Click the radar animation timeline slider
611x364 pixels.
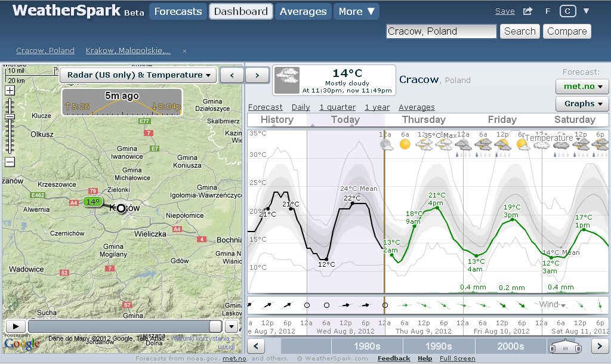[125, 326]
